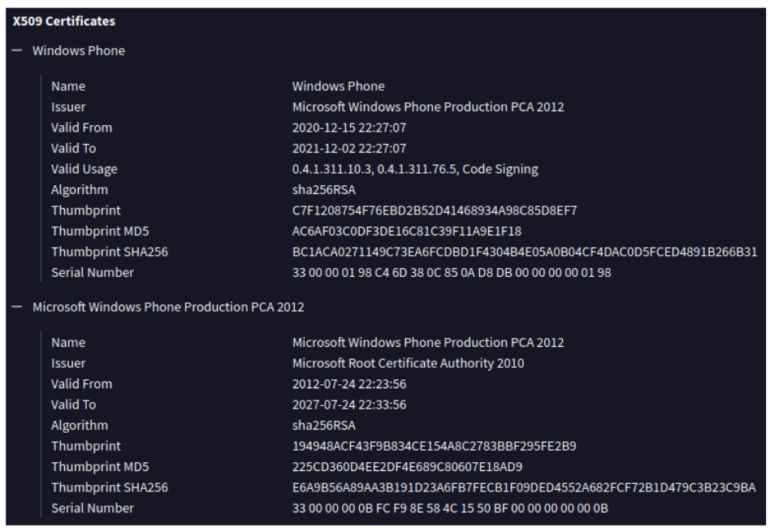
Task: Select issuer value Microsoft Windows Phone Production PCA 2012
Action: pos(428,107)
